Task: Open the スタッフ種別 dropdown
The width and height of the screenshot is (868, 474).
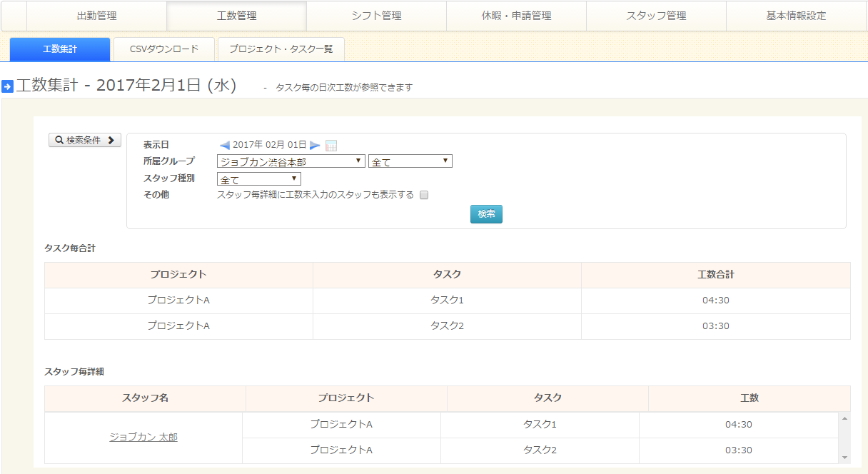Action: coord(259,179)
